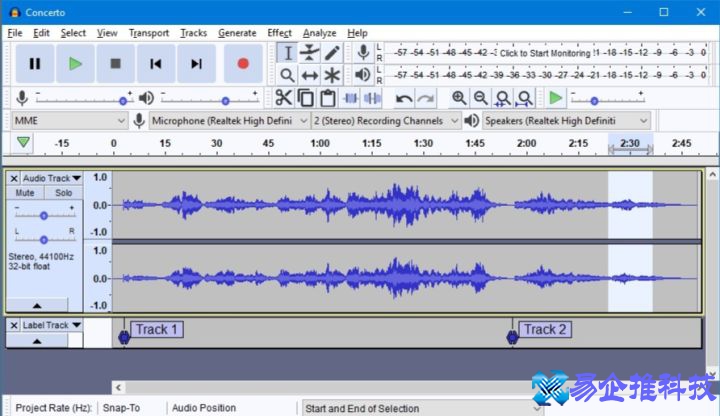720x416 pixels.
Task: Click the Cut scissors icon
Action: click(284, 97)
